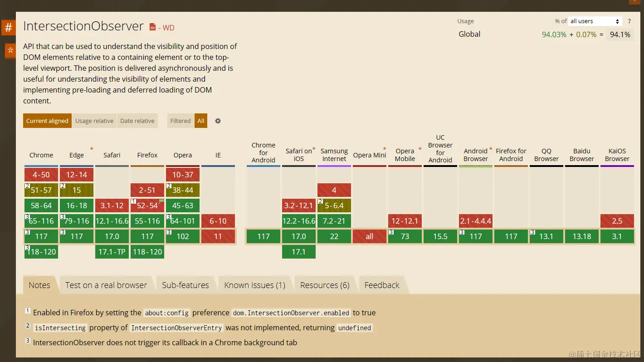644x362 pixels.
Task: Open the Known issues (1) tab
Action: 255,285
